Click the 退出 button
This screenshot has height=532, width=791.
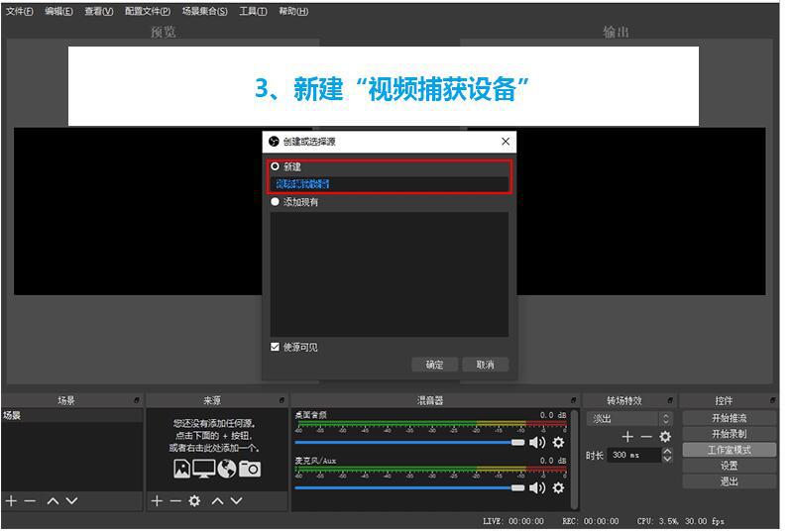click(729, 481)
